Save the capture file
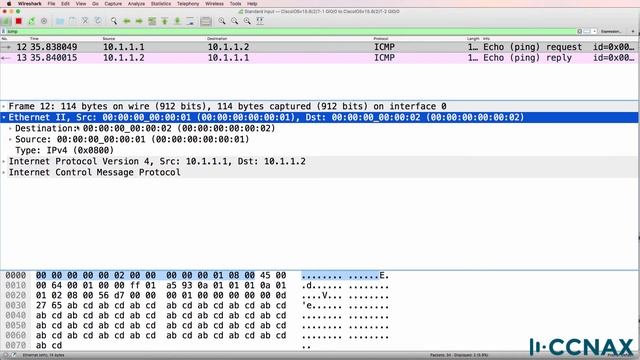The image size is (640, 360). click(72, 21)
